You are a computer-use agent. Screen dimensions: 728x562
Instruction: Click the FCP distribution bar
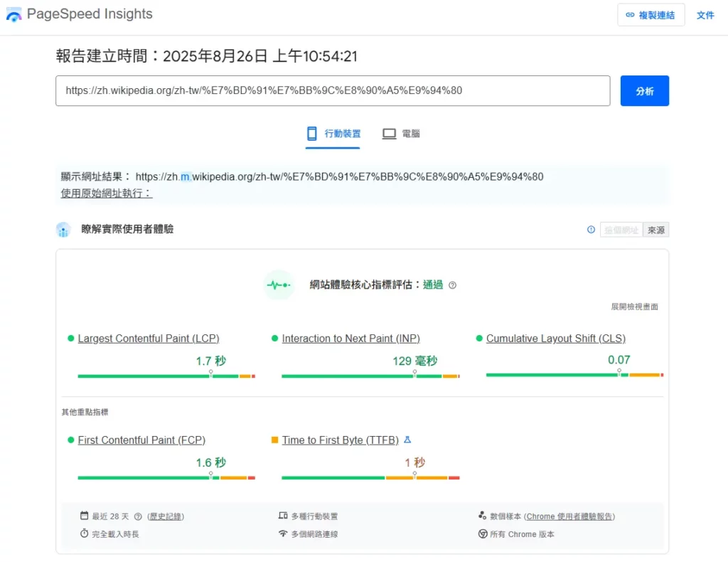[166, 477]
